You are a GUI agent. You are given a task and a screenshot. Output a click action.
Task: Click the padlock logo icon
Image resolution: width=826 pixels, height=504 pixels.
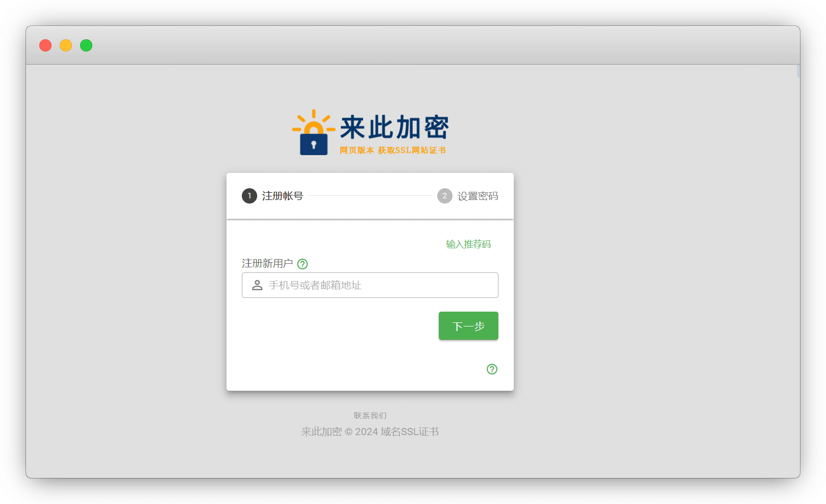(x=313, y=134)
